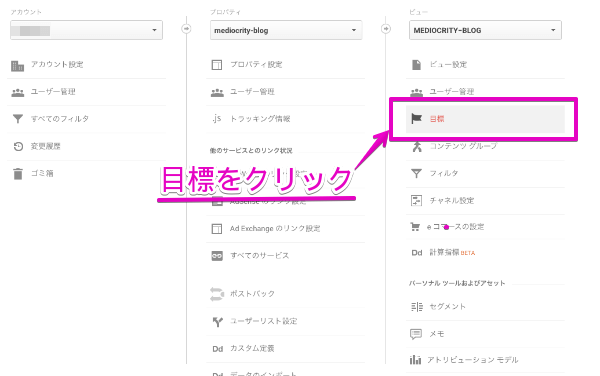600x376 pixels.
Task: Click the channel icon for チャネル設定
Action: tap(416, 200)
